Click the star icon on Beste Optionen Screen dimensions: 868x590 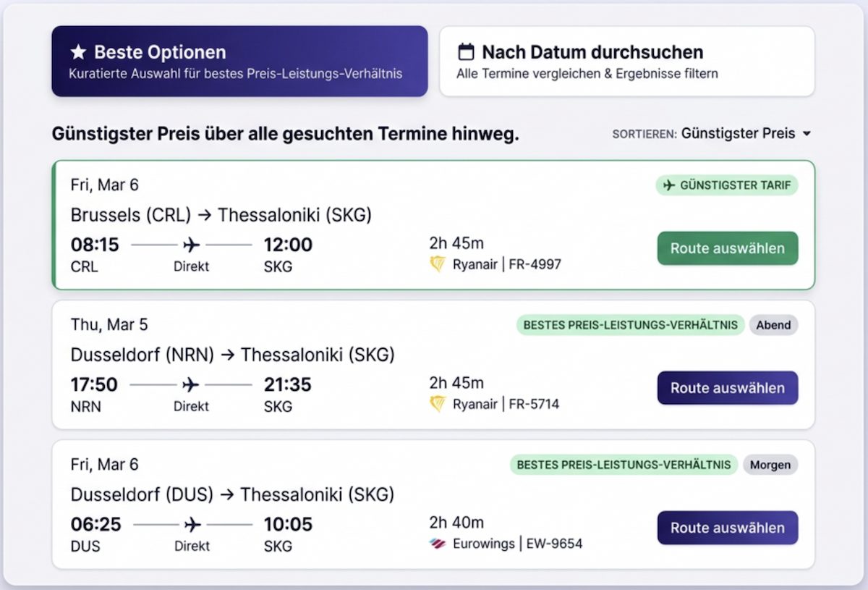79,51
